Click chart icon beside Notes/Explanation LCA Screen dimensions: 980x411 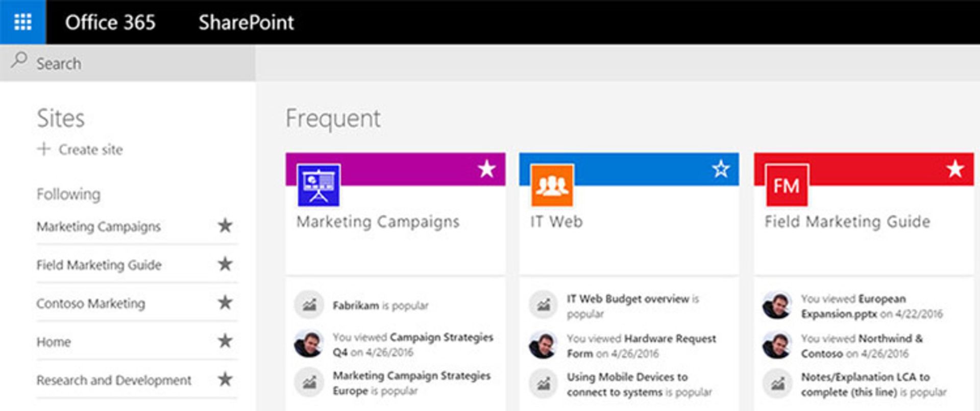[x=777, y=383]
